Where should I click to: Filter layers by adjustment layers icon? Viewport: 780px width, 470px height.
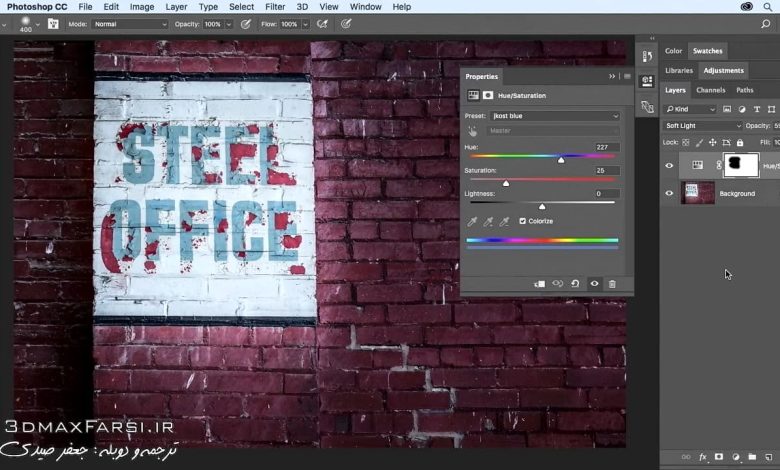(x=742, y=109)
